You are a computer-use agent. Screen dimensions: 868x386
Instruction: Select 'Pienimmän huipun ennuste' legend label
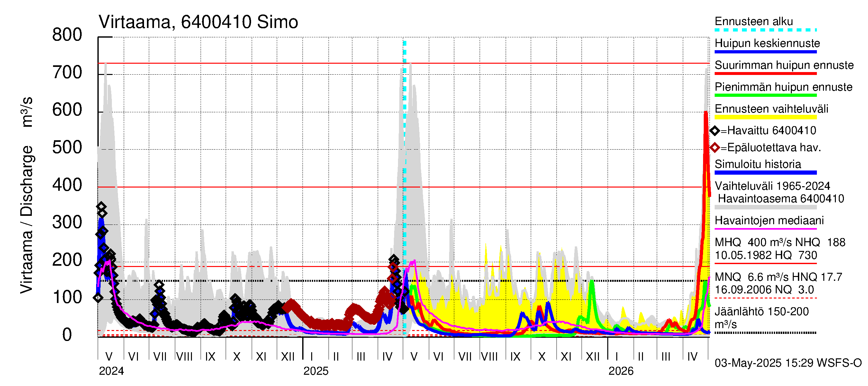pos(783,87)
